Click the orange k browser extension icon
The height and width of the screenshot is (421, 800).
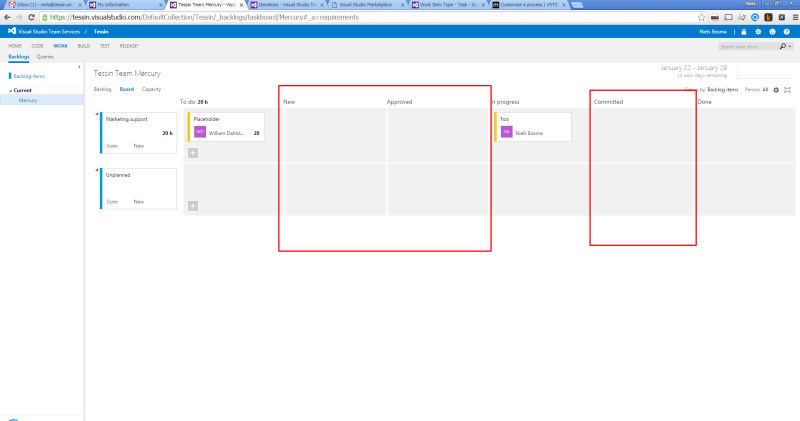click(768, 17)
